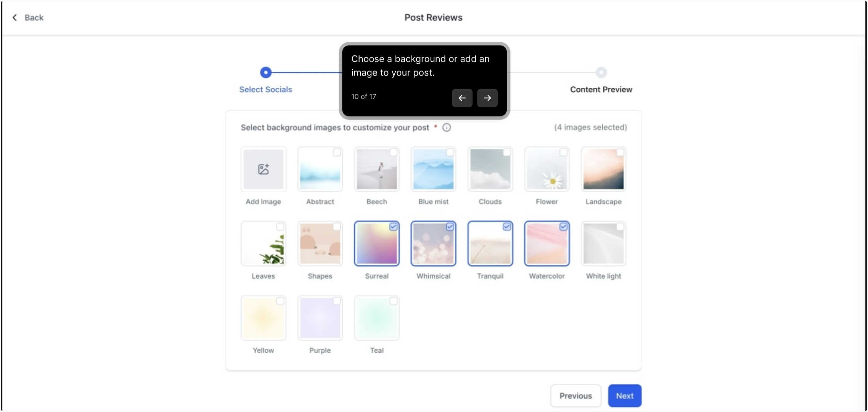The height and width of the screenshot is (412, 868).
Task: Click the "Landscape" label text
Action: [604, 201]
